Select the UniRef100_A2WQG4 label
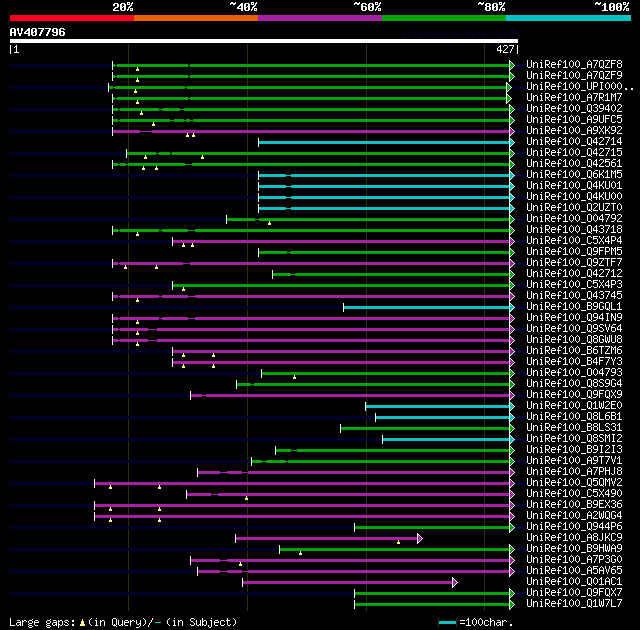640x630 pixels. [x=574, y=516]
